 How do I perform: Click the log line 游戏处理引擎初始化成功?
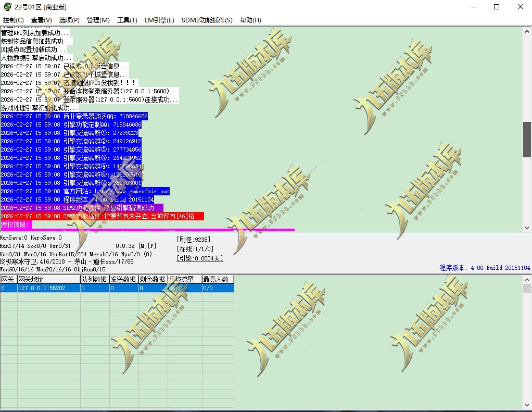point(39,108)
